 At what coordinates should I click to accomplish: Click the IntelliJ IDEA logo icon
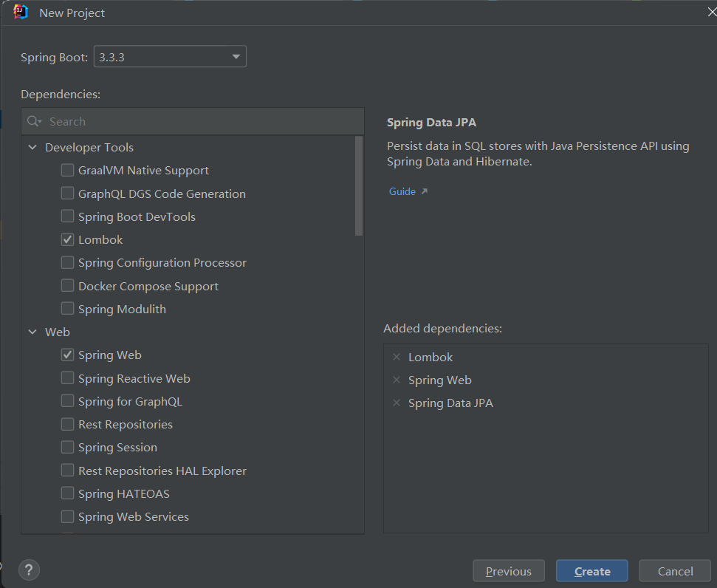[x=21, y=13]
